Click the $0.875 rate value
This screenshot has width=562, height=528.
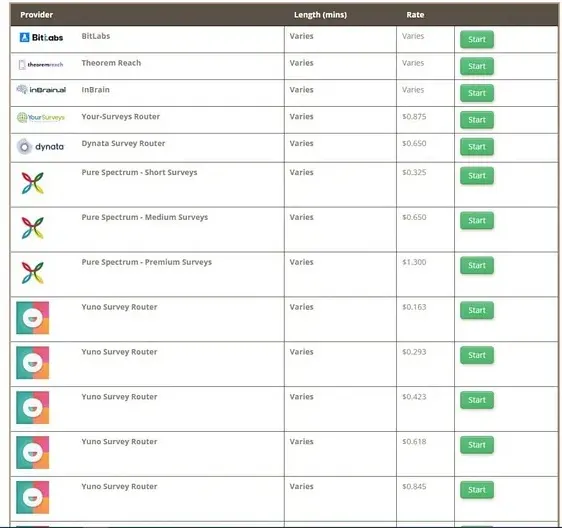click(414, 117)
